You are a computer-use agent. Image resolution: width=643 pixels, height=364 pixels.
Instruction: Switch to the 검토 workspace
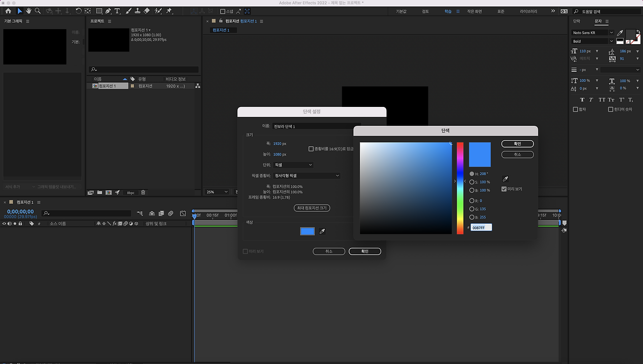(425, 11)
